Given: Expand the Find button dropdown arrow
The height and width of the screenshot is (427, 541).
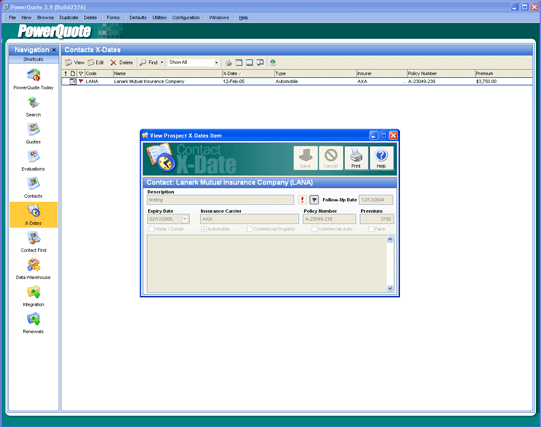Looking at the screenshot, I should coord(162,62).
